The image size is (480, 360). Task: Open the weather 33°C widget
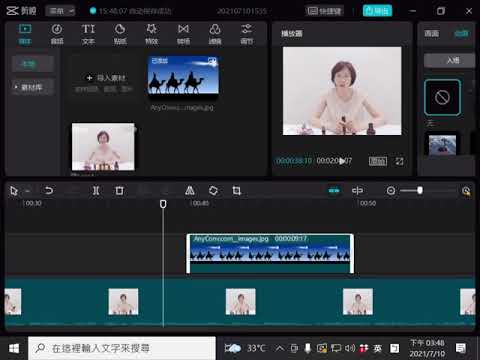245,348
